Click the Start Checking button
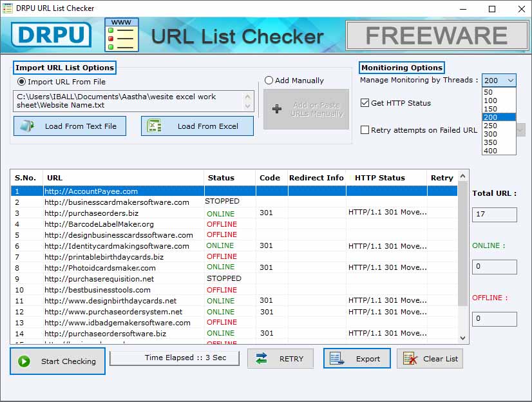 tap(58, 361)
